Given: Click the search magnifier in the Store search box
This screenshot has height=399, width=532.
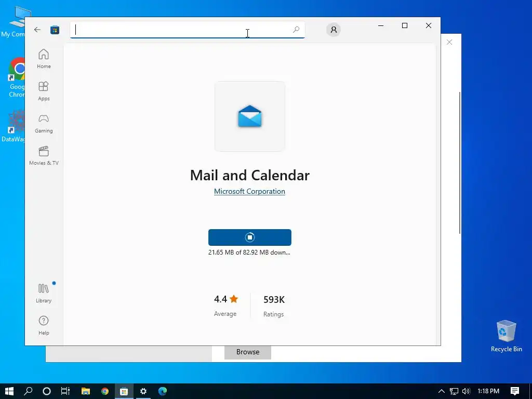Looking at the screenshot, I should click(296, 30).
